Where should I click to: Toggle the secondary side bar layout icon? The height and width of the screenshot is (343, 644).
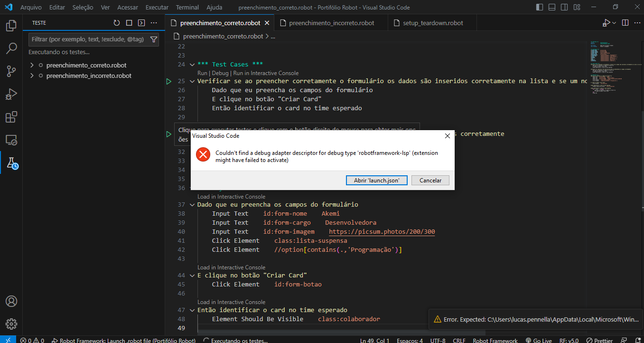564,7
